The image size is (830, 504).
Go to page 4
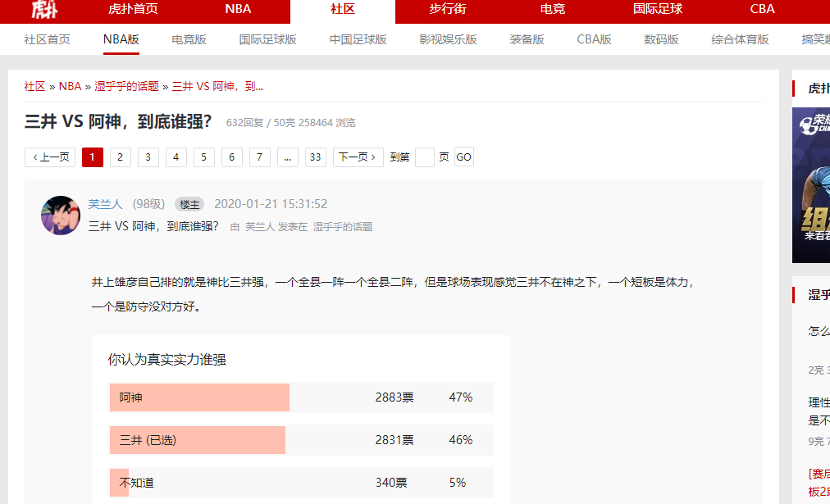176,157
